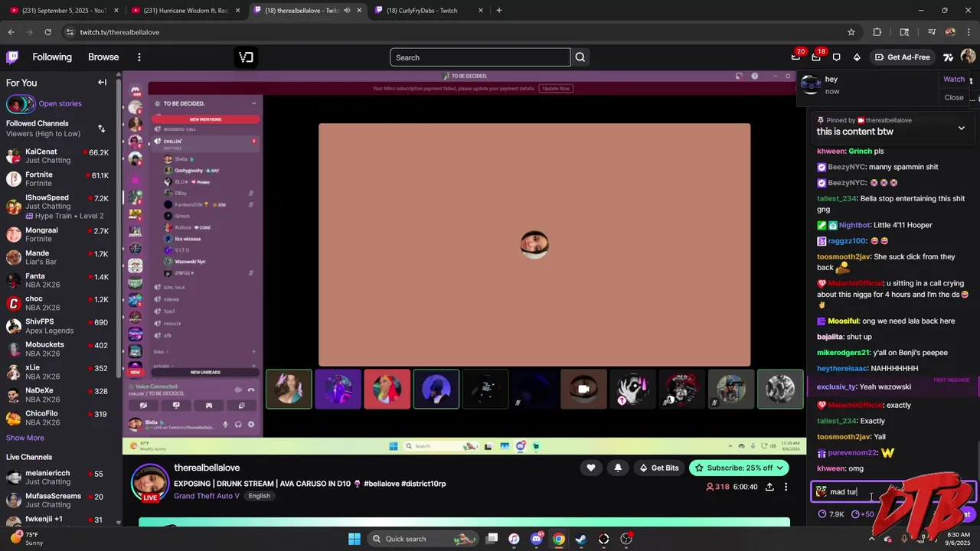Open the chat emote picker icon
Image resolution: width=980 pixels, height=551 pixels.
coord(821,492)
